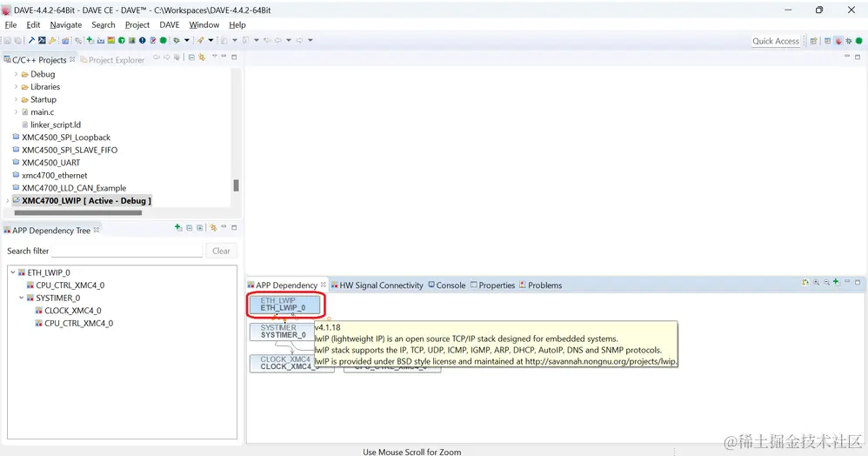Viewport: 868px width, 456px height.
Task: Toggle link icon in APP Dependency Tree toolbar
Action: click(x=213, y=228)
